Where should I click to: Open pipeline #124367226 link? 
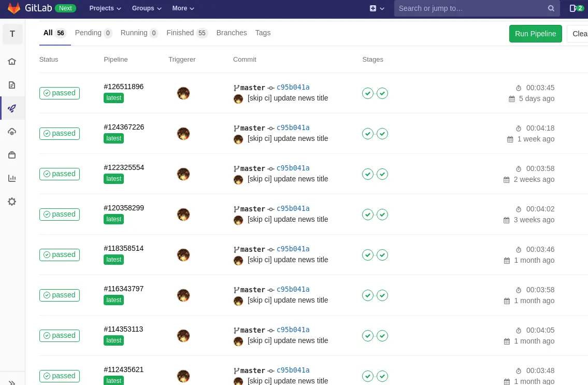coord(124,127)
